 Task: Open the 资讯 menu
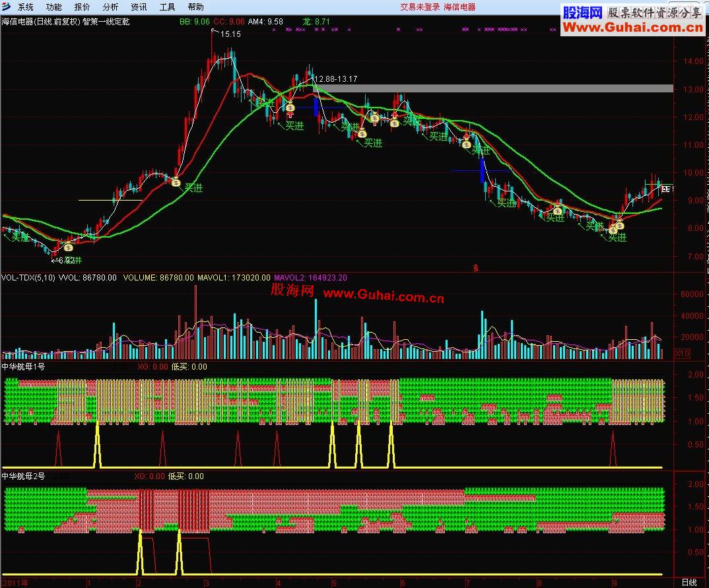pyautogui.click(x=139, y=7)
